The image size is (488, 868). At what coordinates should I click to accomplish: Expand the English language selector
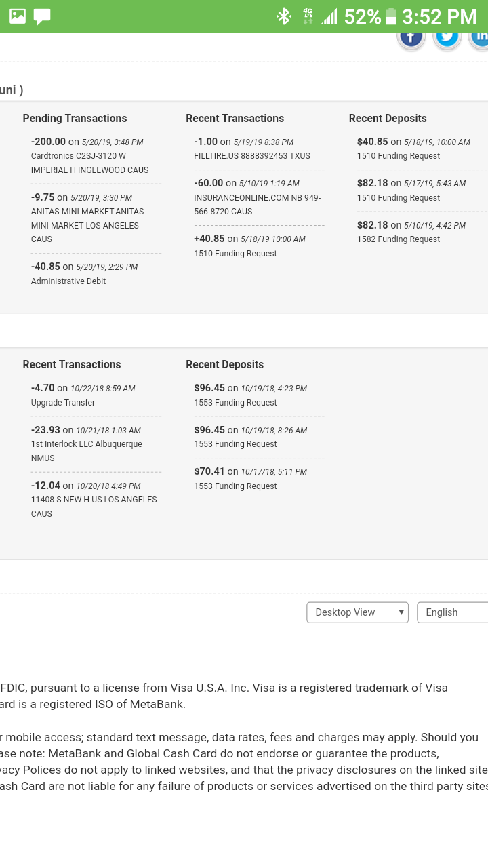pyautogui.click(x=451, y=612)
